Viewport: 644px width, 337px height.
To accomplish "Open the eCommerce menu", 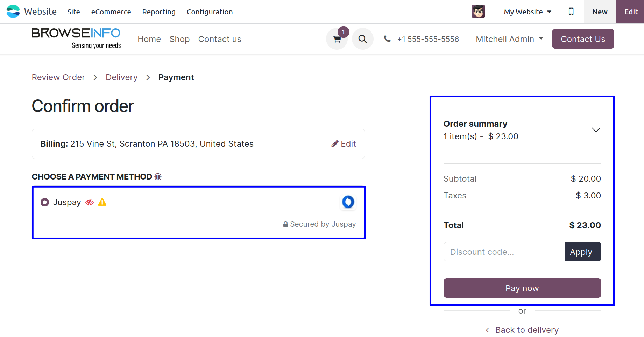I will [111, 12].
